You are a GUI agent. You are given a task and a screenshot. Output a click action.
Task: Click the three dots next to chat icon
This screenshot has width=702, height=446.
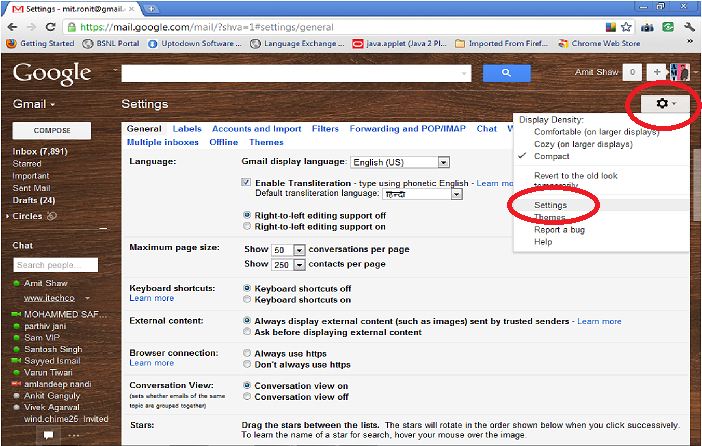pyautogui.click(x=74, y=435)
